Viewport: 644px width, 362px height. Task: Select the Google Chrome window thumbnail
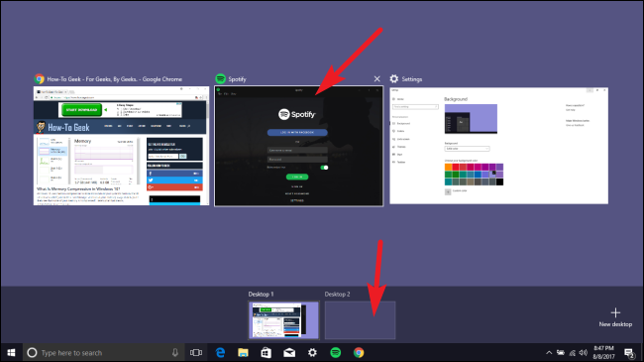click(121, 146)
